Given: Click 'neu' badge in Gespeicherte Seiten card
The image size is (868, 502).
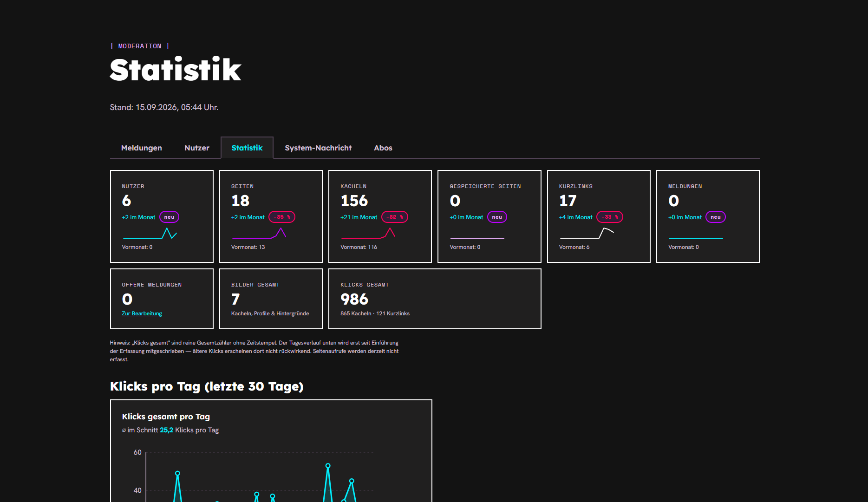Looking at the screenshot, I should (x=497, y=217).
